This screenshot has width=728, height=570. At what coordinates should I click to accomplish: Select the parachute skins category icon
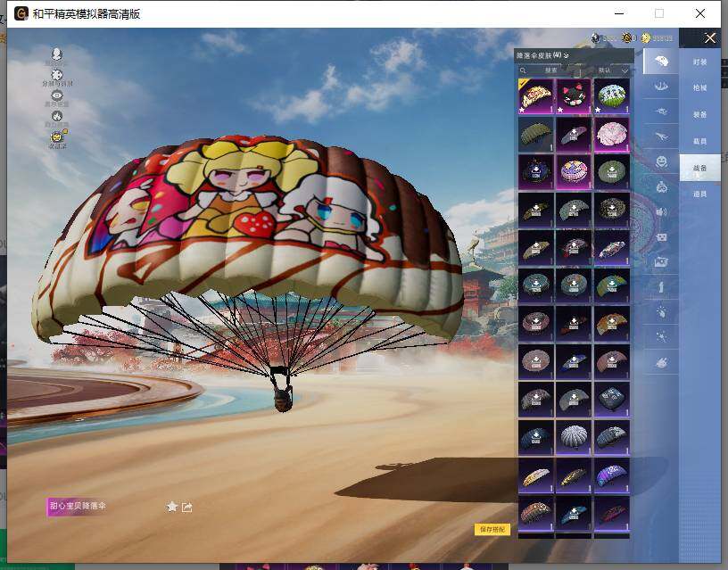(x=660, y=59)
